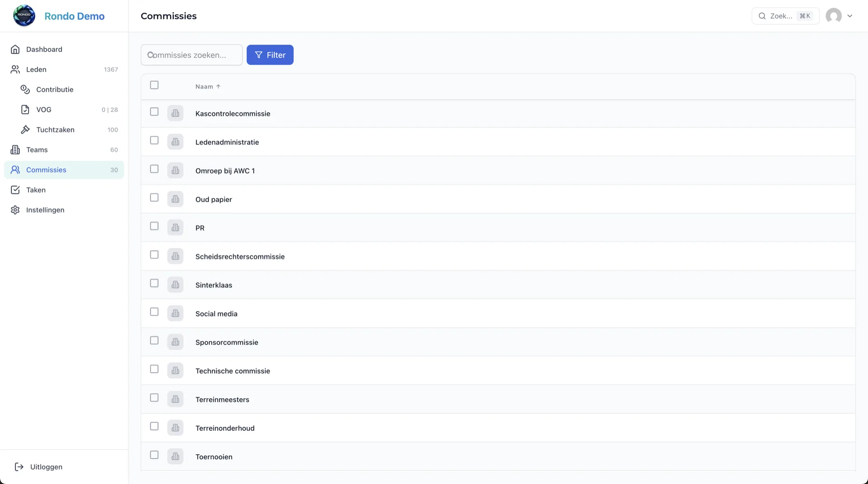
Task: Click the Instellingen gear icon
Action: (x=15, y=210)
